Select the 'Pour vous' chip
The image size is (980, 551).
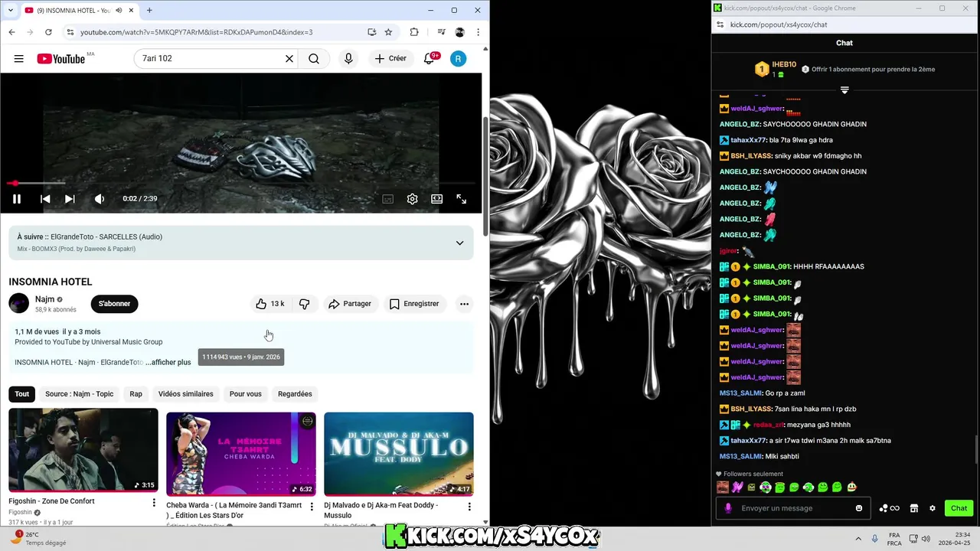coord(245,394)
